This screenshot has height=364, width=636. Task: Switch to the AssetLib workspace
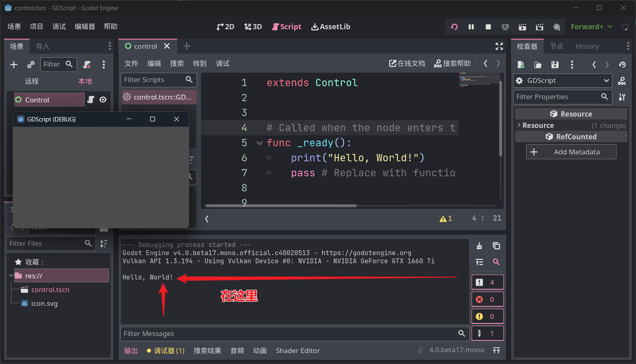pyautogui.click(x=331, y=27)
